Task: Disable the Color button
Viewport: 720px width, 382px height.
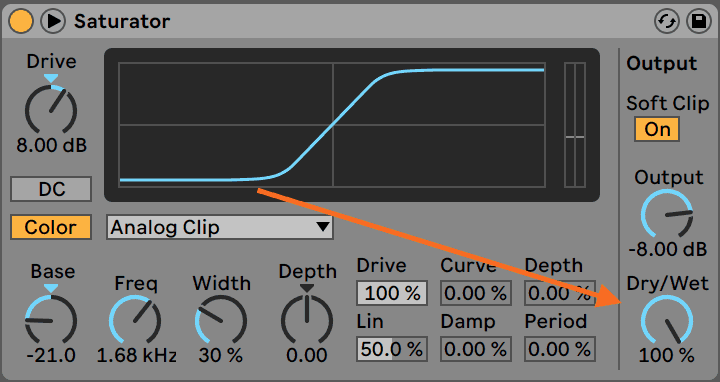Action: [x=51, y=227]
